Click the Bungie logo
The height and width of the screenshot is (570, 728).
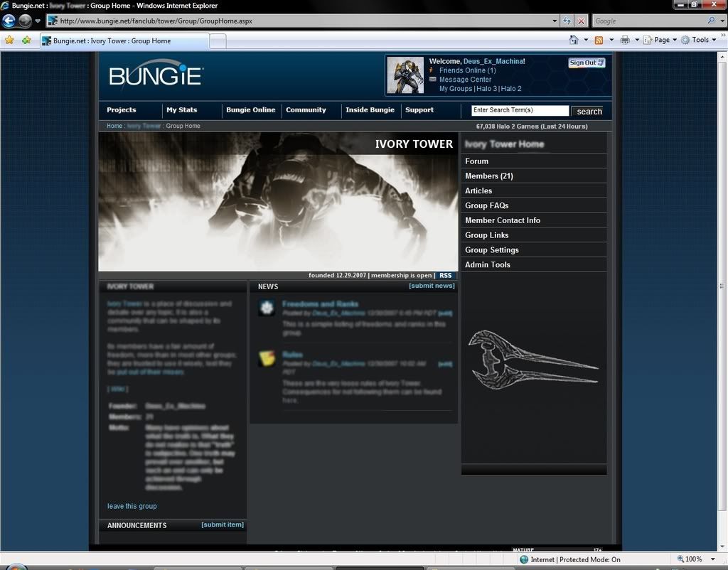coord(156,75)
